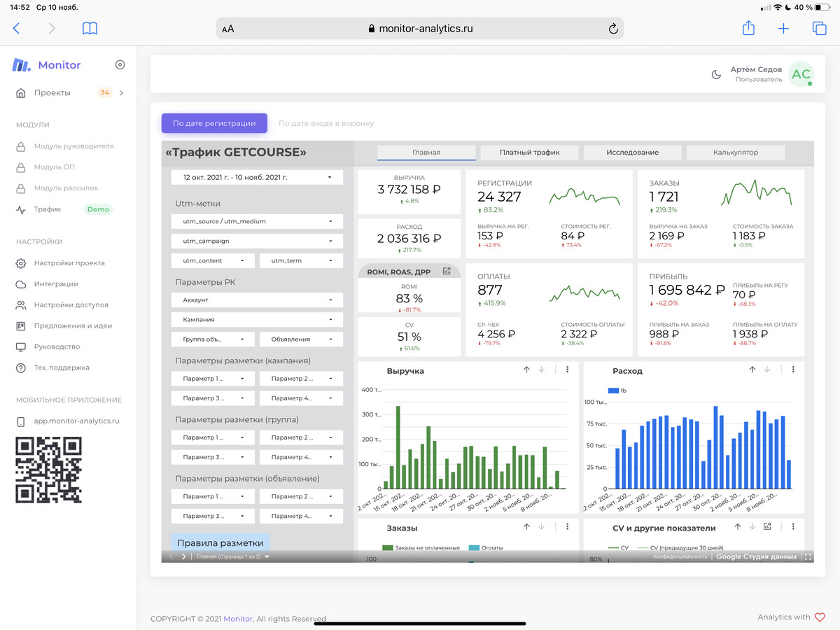Click chart icon in ROMI, ROAS, ДРР header
The width and height of the screenshot is (840, 630).
(447, 271)
